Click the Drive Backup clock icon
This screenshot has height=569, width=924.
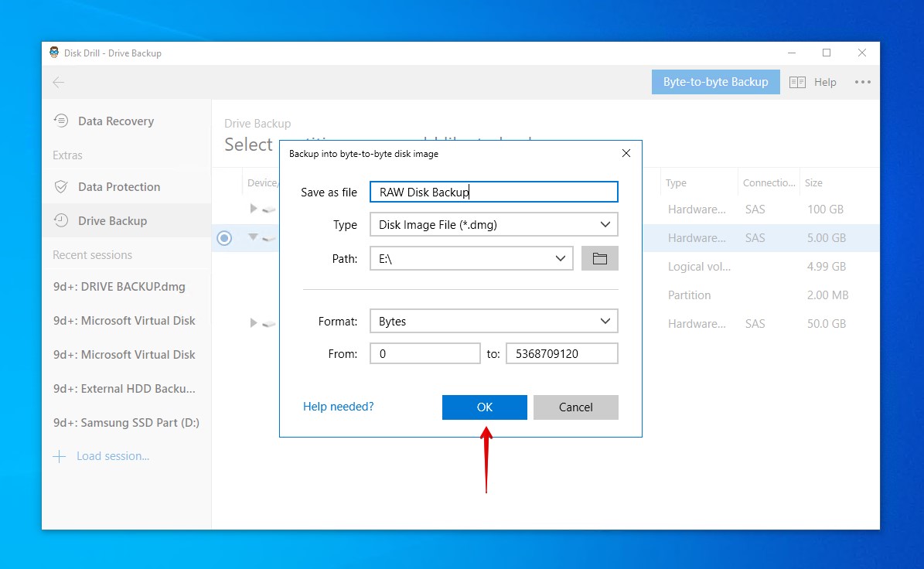60,221
